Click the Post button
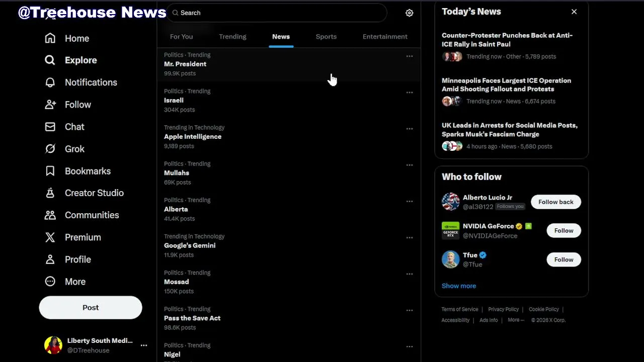The image size is (644, 362). click(91, 308)
